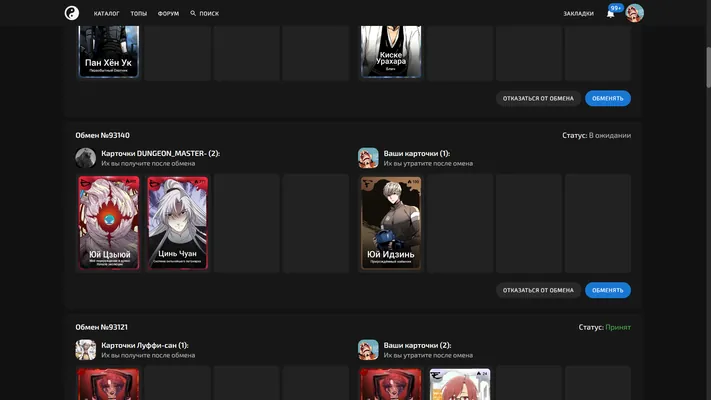View the Юй Идзинь card
The width and height of the screenshot is (711, 400).
[x=391, y=223]
